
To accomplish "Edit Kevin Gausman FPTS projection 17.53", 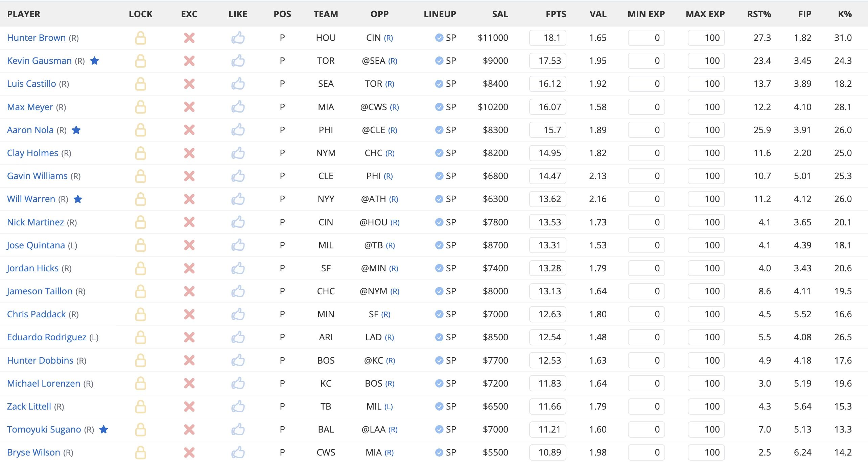I will (548, 61).
